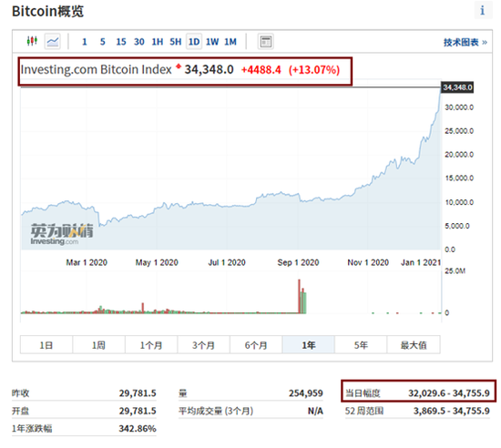Open the 技术图表 link
This screenshot has height=448, width=501.
pyautogui.click(x=465, y=42)
